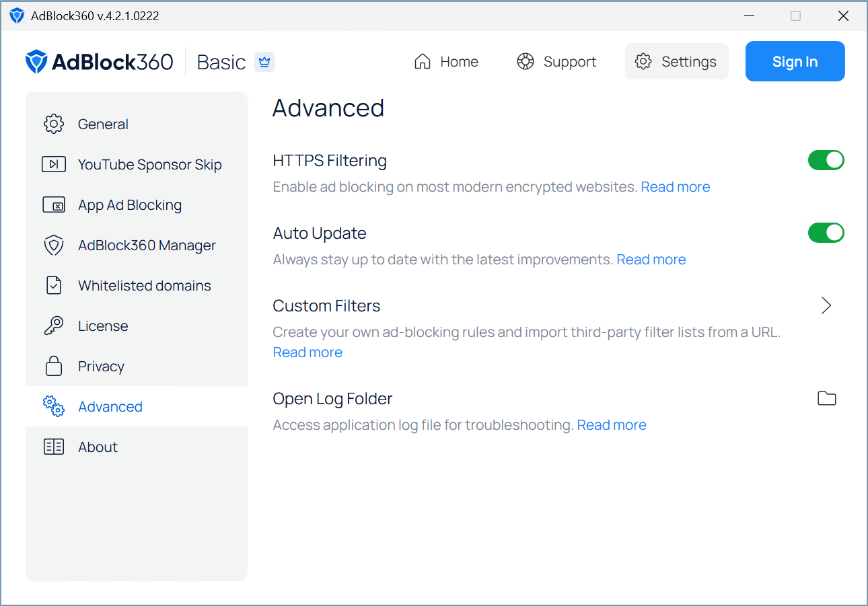Viewport: 868px width, 606px height.
Task: Open Read more link for Open Log Folder
Action: [612, 425]
